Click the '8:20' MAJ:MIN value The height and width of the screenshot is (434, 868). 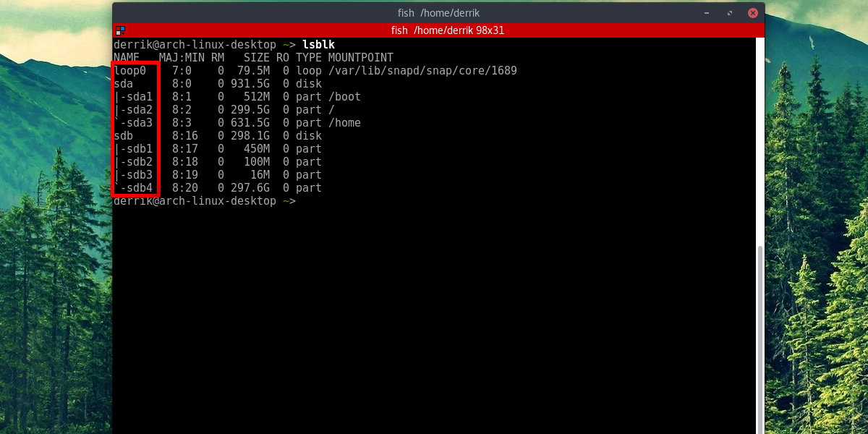coord(185,188)
